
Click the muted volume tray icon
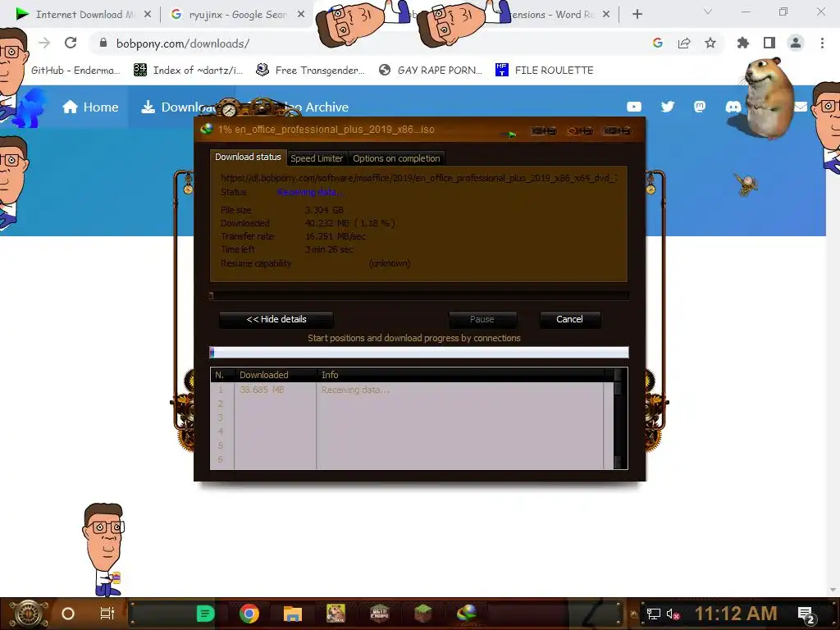673,614
